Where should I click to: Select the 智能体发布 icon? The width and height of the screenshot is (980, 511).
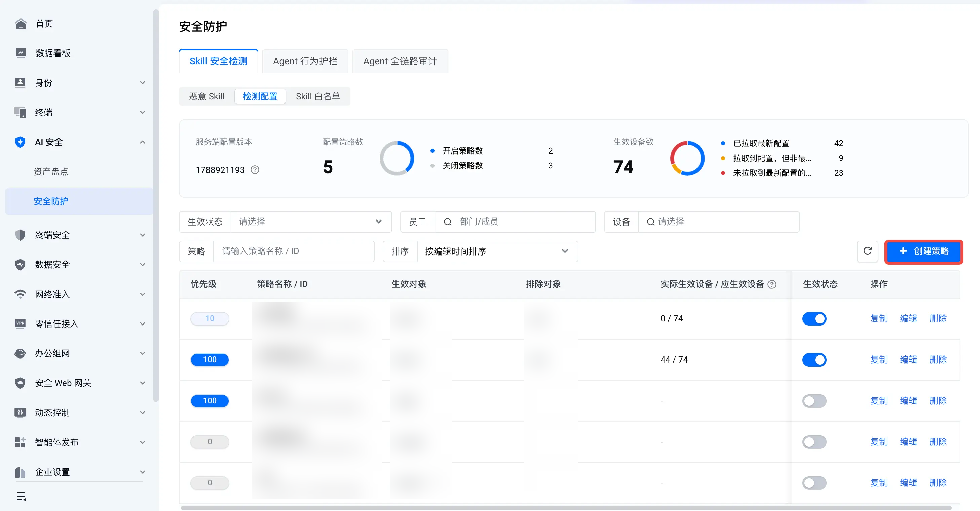[21, 442]
